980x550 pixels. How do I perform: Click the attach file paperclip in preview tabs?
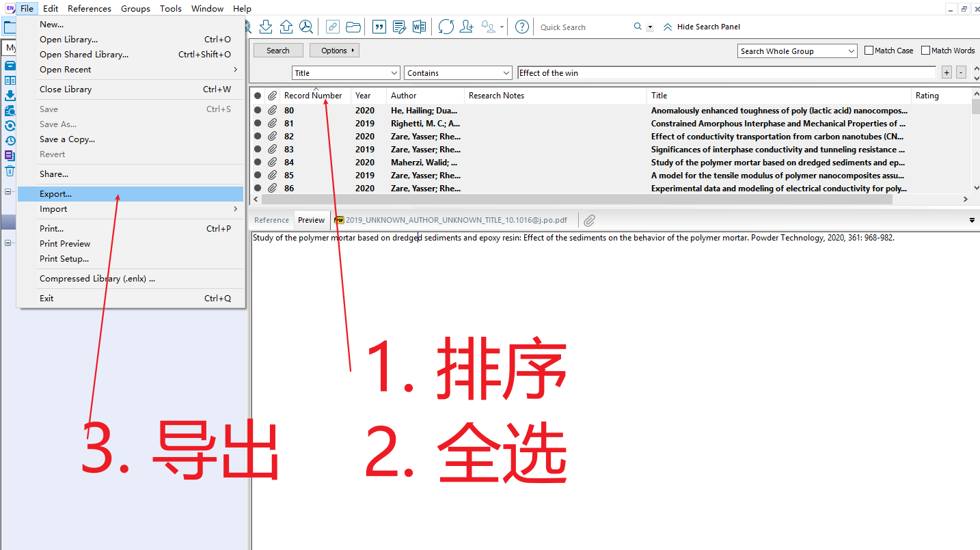click(589, 220)
